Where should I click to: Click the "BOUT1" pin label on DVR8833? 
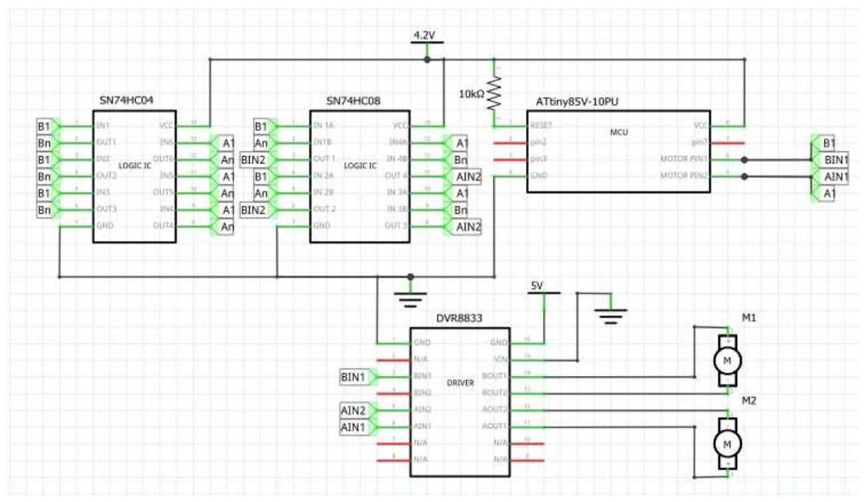tap(495, 376)
